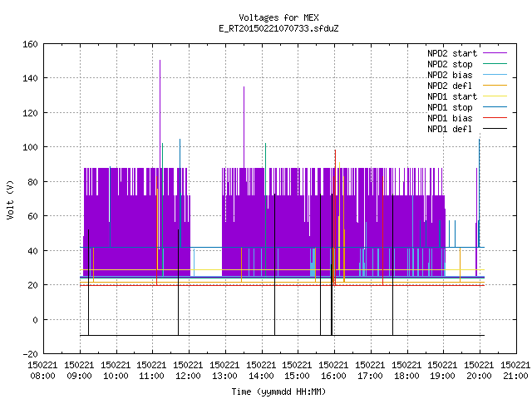This screenshot has width=532, height=399.
Task: Click the tallest purple spike reaching 150 V
Action: 160,114
